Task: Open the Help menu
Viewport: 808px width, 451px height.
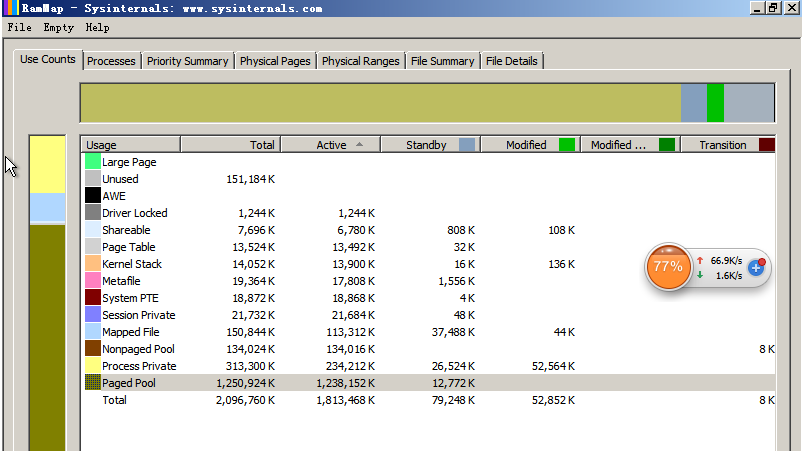Action: pos(97,28)
